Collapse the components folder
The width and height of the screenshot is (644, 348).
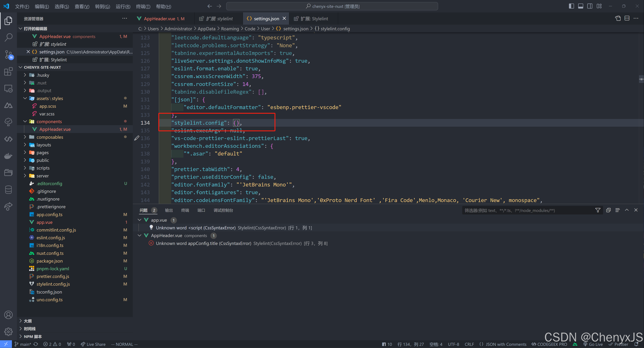pyautogui.click(x=49, y=121)
